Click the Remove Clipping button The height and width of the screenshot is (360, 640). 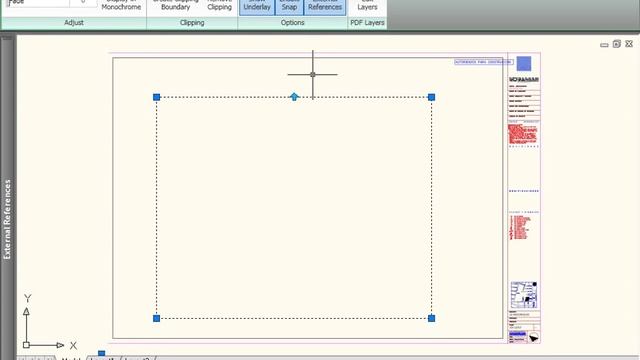click(x=219, y=5)
